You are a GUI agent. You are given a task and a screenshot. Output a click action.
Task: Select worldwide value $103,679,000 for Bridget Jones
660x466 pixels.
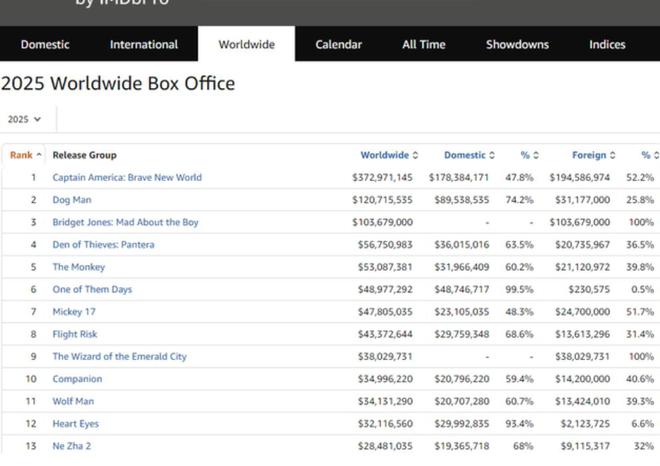383,222
